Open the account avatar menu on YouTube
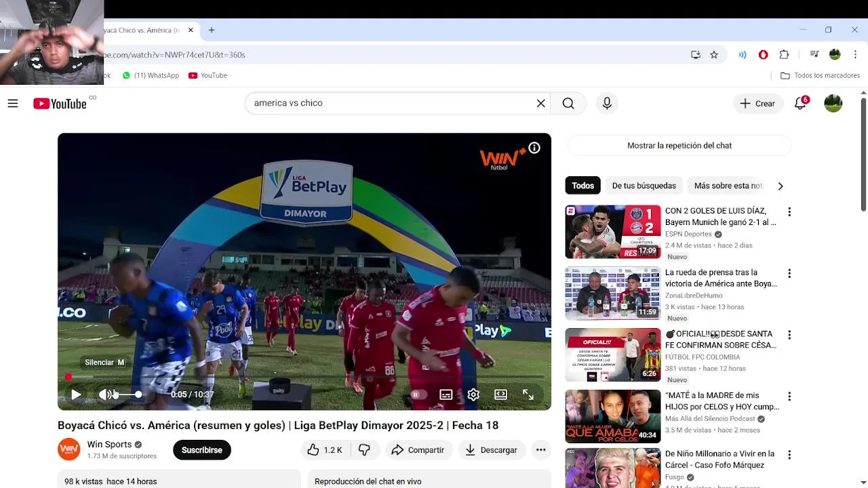 point(833,103)
